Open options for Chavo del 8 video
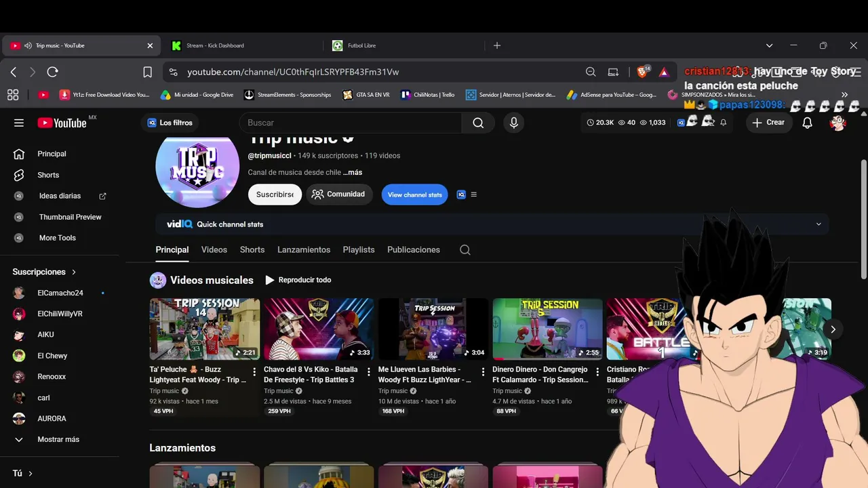This screenshot has height=488, width=868. click(x=368, y=371)
